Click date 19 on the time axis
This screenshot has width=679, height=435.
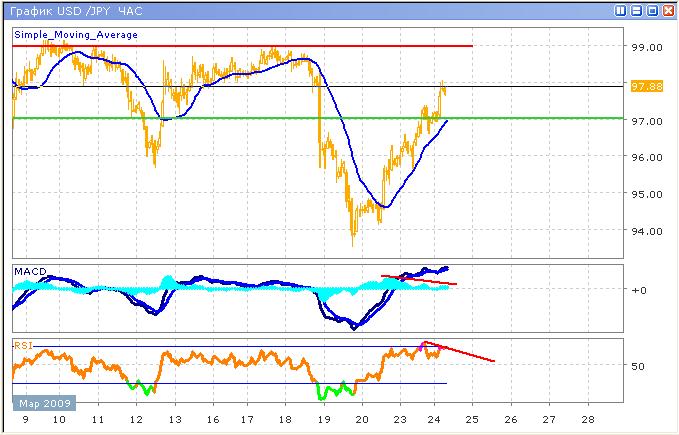[321, 421]
